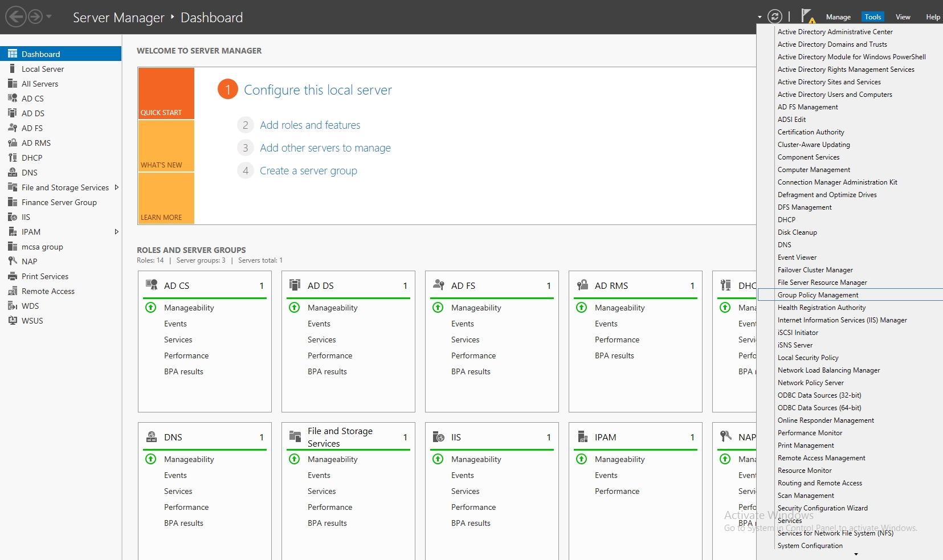Click AD CS Manageability green status icon
This screenshot has width=943, height=560.
click(151, 308)
